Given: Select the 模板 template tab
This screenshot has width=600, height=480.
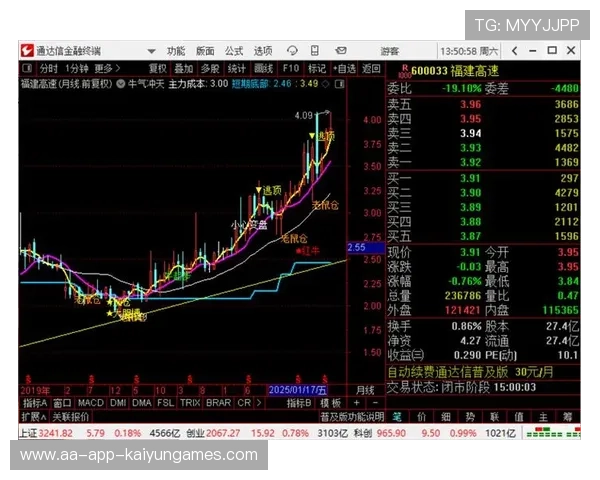Looking at the screenshot, I should click(331, 403).
